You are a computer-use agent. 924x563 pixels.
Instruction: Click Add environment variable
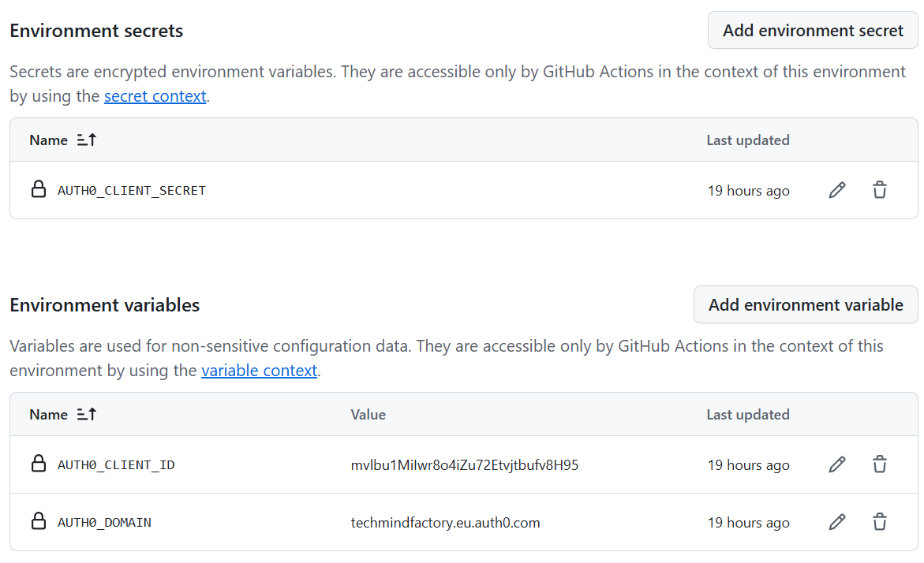click(805, 304)
